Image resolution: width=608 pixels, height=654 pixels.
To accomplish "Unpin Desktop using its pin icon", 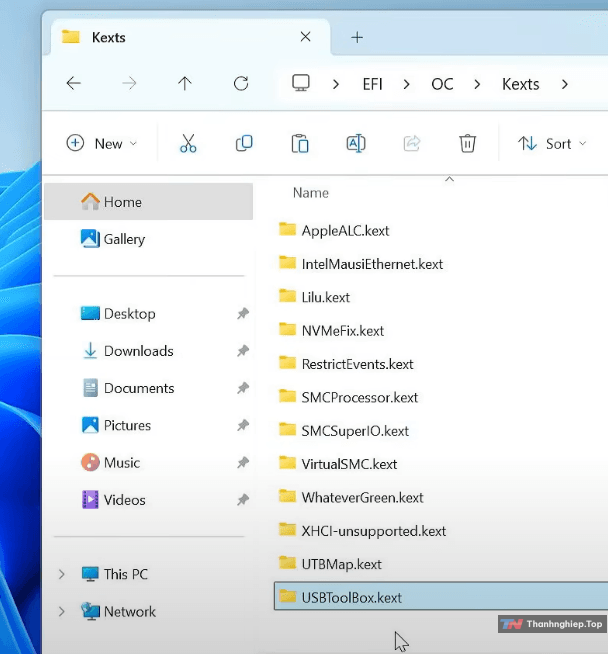I will pos(243,313).
